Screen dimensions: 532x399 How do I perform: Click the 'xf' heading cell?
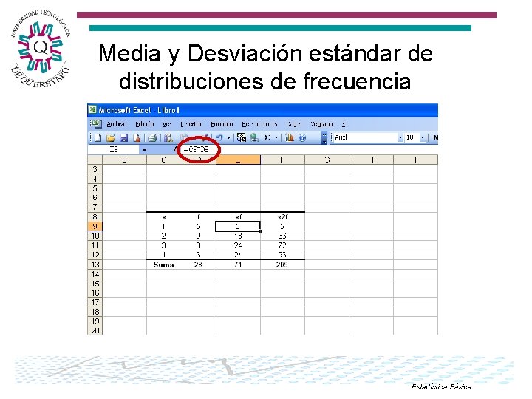[x=238, y=216]
